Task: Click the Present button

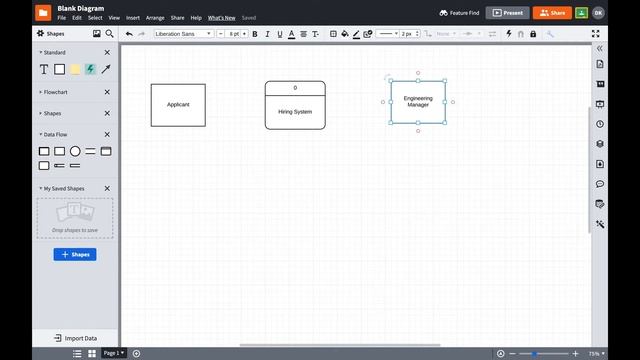Action: (x=507, y=13)
